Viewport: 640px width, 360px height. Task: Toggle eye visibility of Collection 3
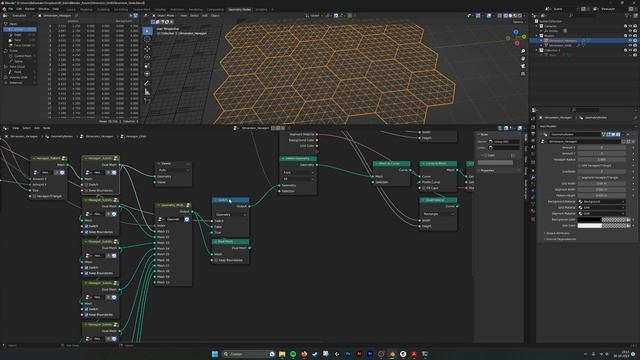tap(630, 50)
